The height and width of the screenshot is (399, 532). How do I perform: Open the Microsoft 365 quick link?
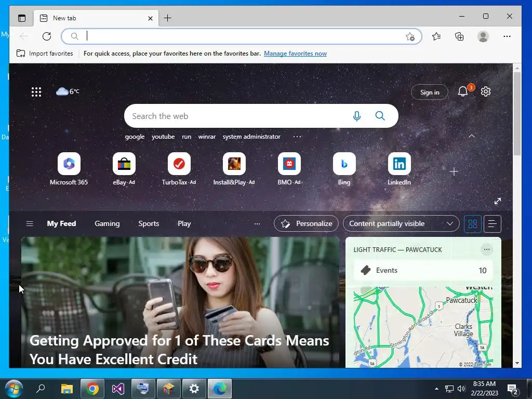click(69, 169)
